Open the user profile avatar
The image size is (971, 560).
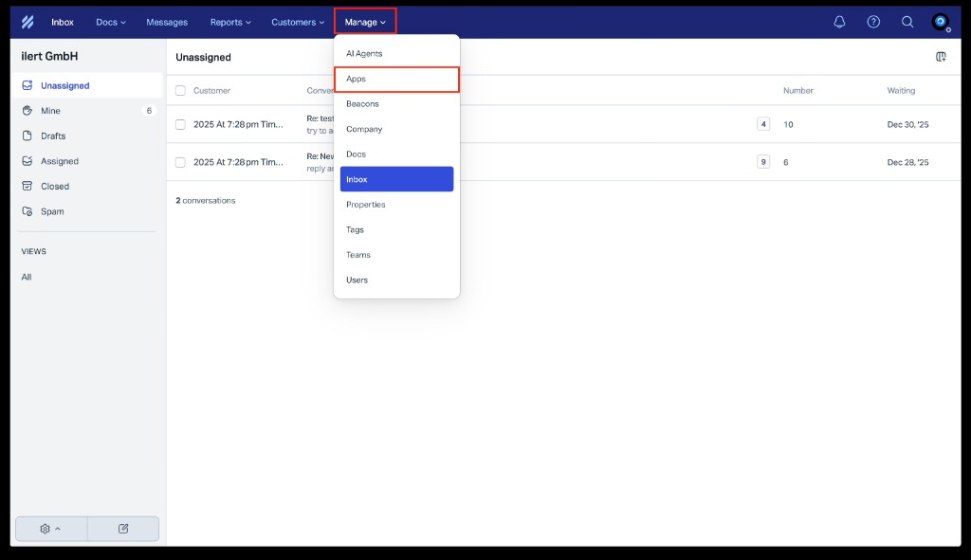coord(940,22)
